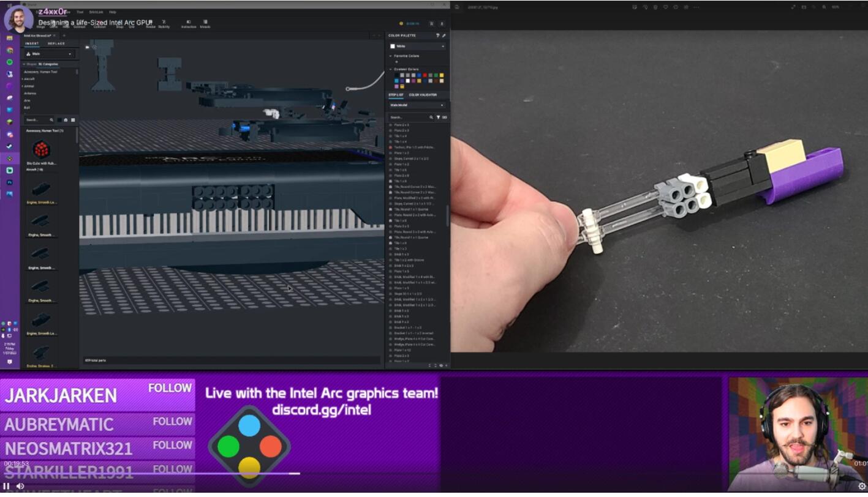
Task: Collapse the Content Colors section
Action: pos(390,69)
